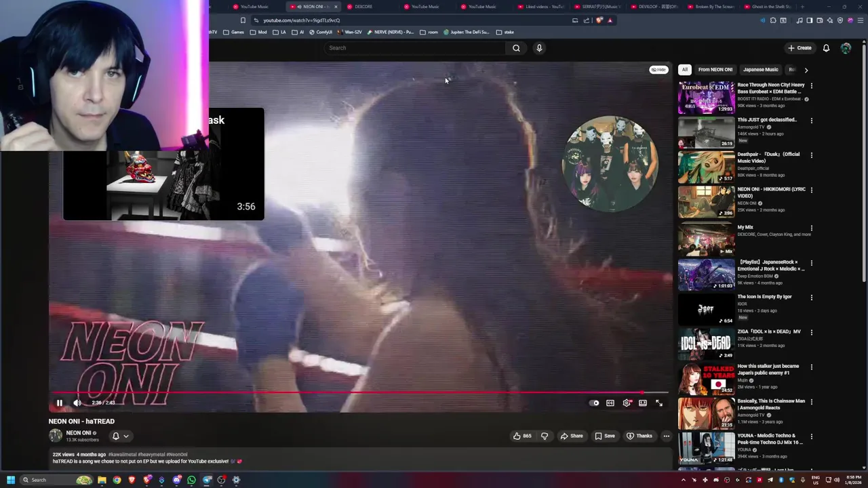This screenshot has width=868, height=488.
Task: Open options for My Mix
Action: click(x=811, y=228)
